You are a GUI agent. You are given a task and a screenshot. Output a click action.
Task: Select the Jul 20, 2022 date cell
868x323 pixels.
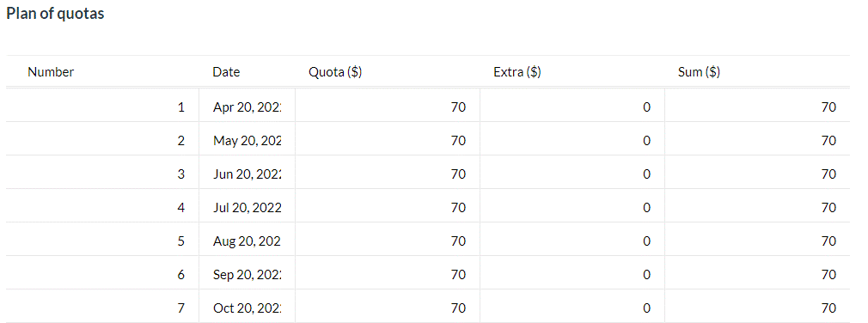point(247,208)
